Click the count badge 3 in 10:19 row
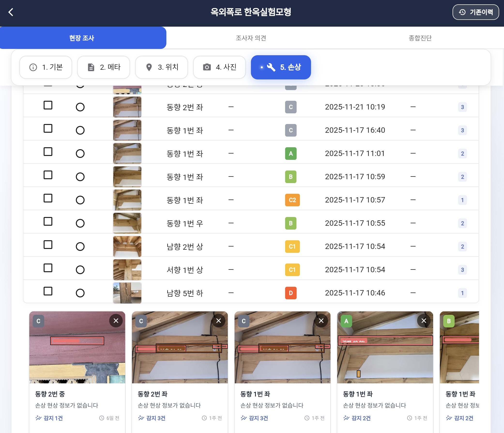Screen dimensions: 504x433 click(x=462, y=107)
